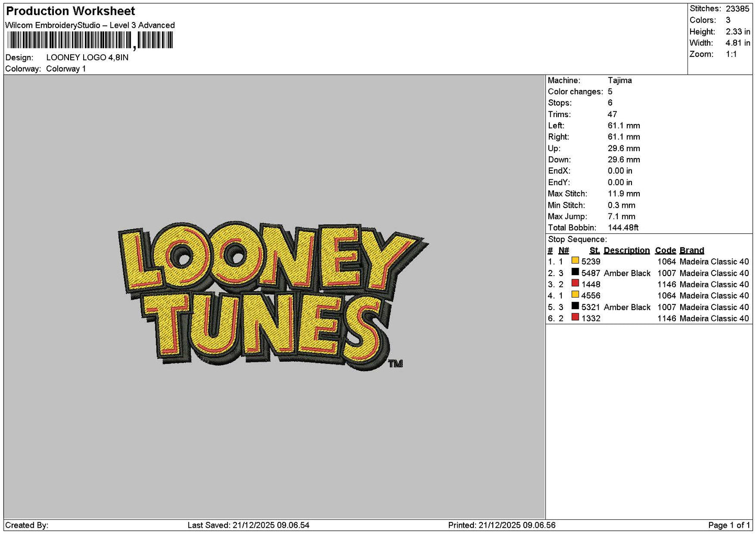Click the Up value '29.6 mm'
Viewport: 756px width, 534px height.
(624, 149)
